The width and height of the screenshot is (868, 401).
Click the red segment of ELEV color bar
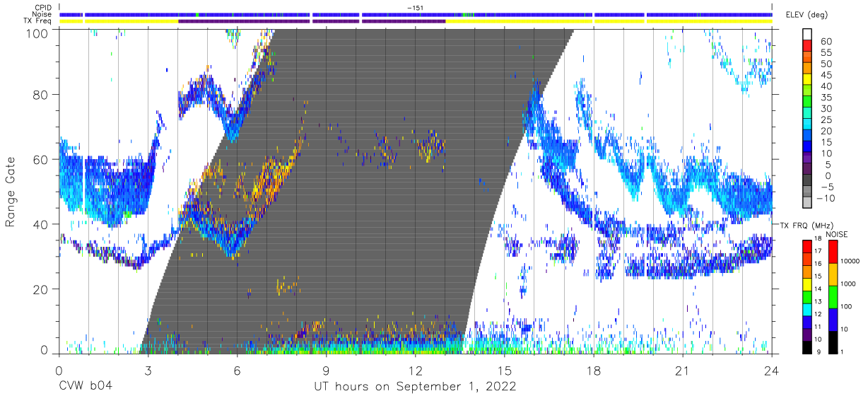click(x=807, y=47)
